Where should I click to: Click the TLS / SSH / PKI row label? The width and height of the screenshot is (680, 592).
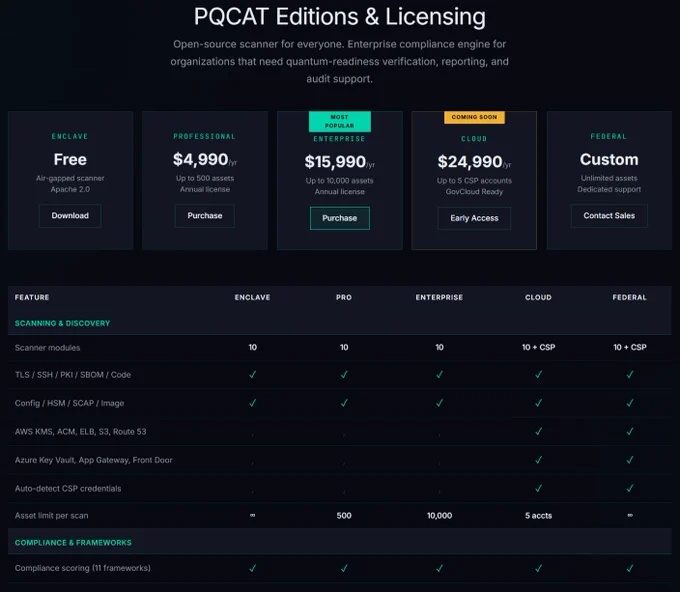coord(73,375)
